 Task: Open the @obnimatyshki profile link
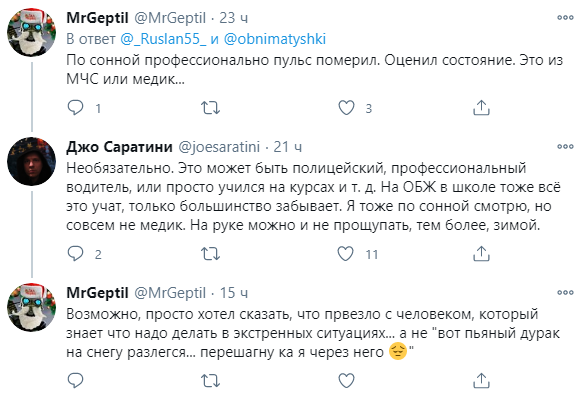[275, 39]
